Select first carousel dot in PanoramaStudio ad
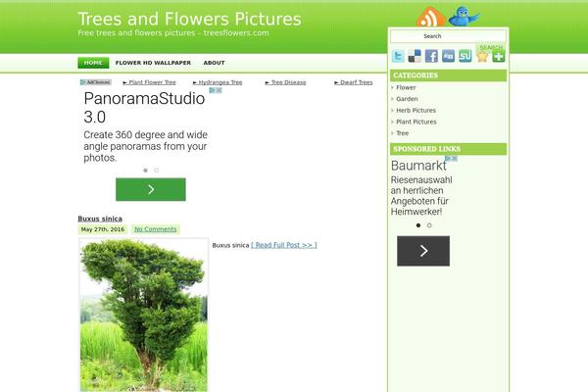 tap(145, 171)
